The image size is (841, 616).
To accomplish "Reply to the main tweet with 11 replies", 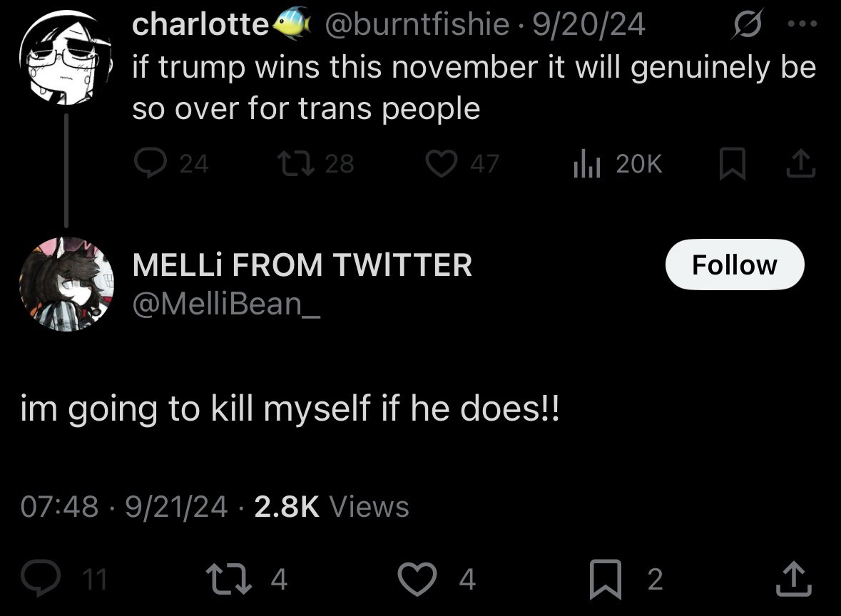I will point(63,578).
